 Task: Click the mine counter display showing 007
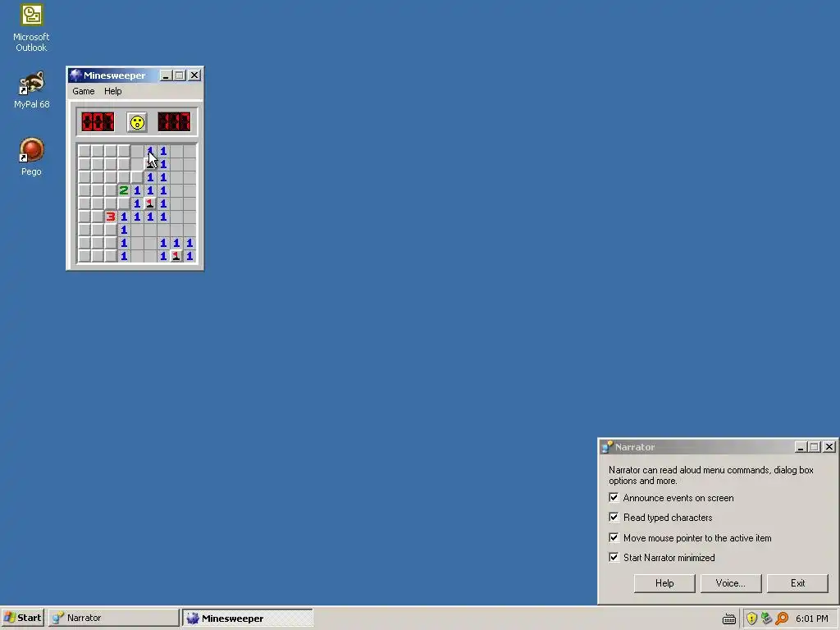(98, 121)
